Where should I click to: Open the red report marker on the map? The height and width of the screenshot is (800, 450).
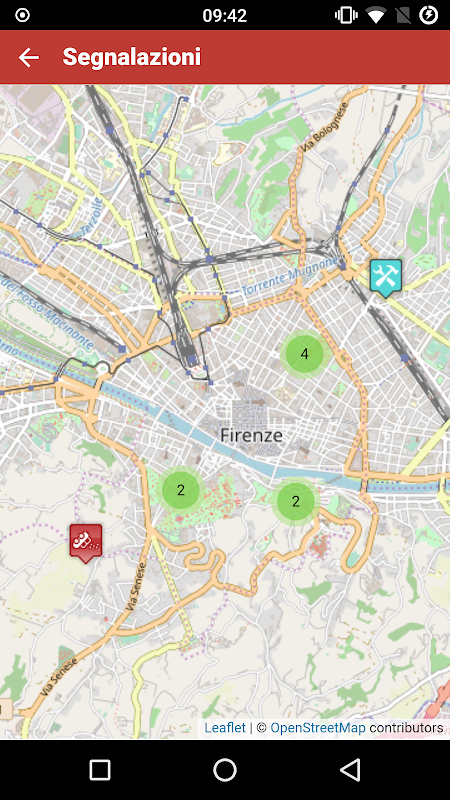(86, 543)
